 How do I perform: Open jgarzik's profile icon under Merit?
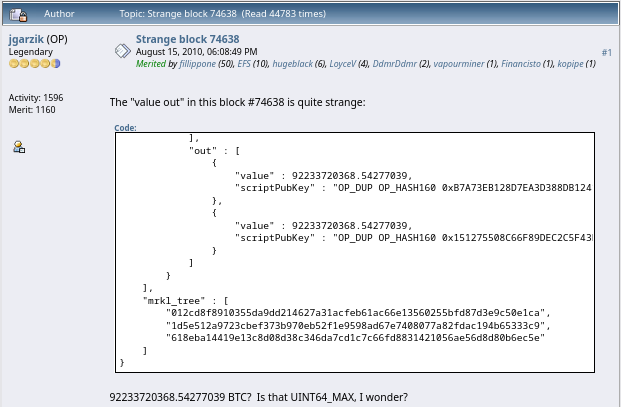coord(19,147)
